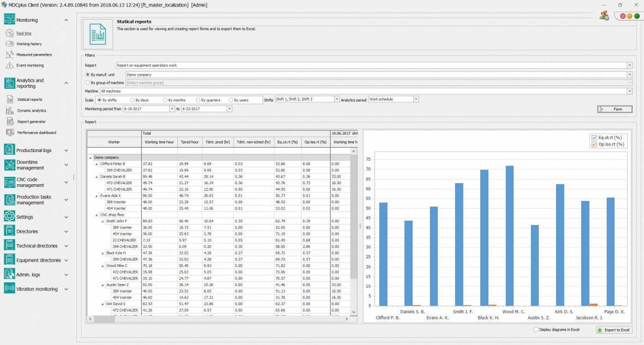
Task: Open Performance dashboard icon
Action: pos(10,132)
